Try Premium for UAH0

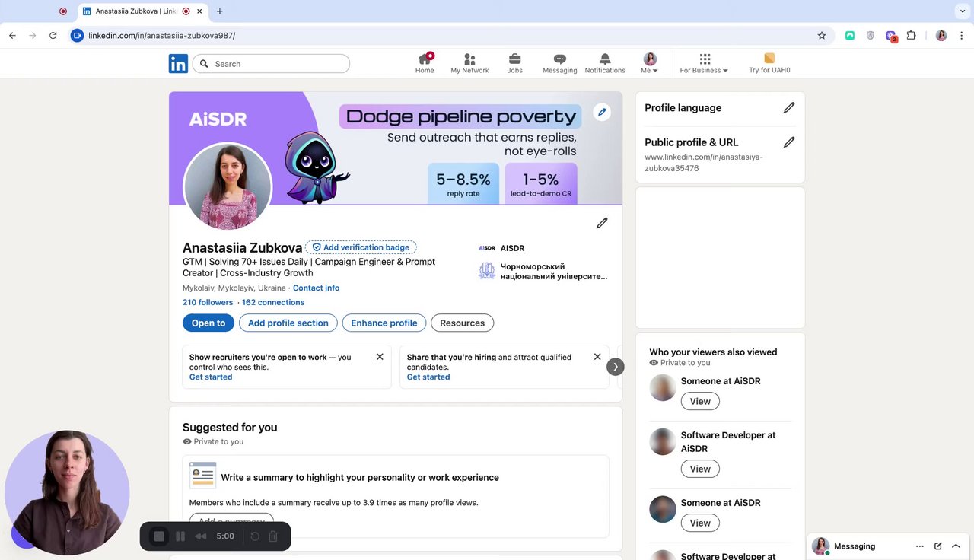(x=769, y=63)
